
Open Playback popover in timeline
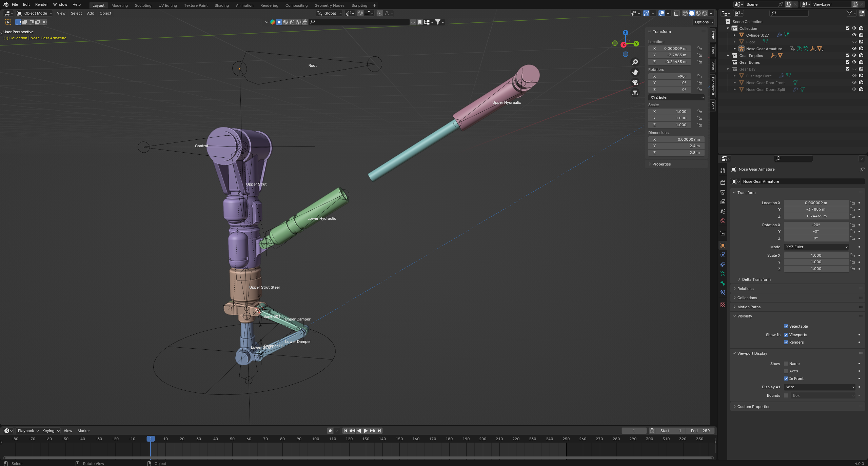[x=28, y=431]
